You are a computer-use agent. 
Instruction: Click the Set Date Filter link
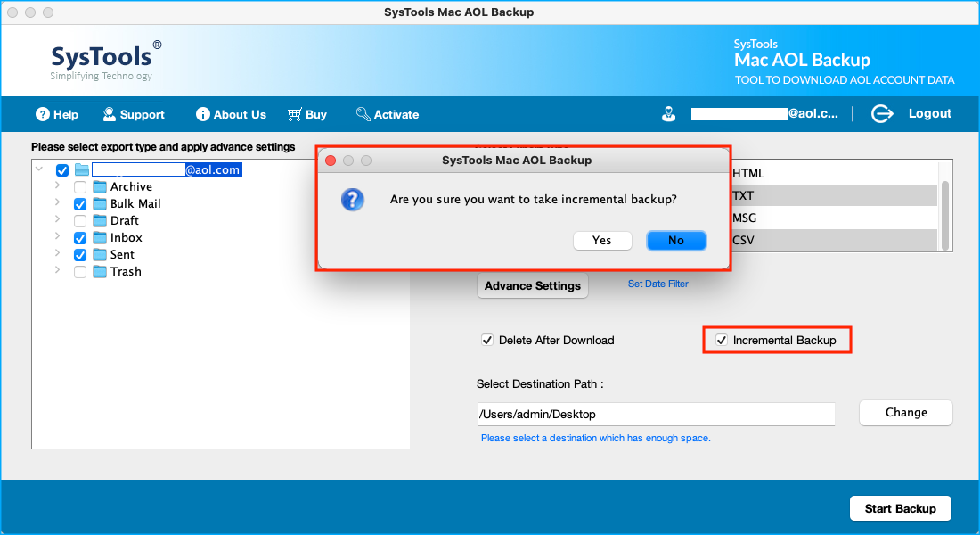point(658,284)
